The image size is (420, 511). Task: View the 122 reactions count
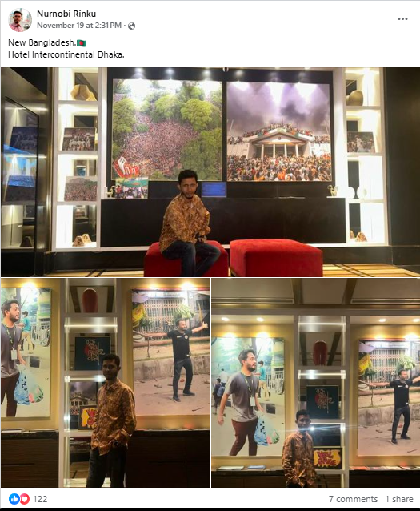tap(40, 499)
